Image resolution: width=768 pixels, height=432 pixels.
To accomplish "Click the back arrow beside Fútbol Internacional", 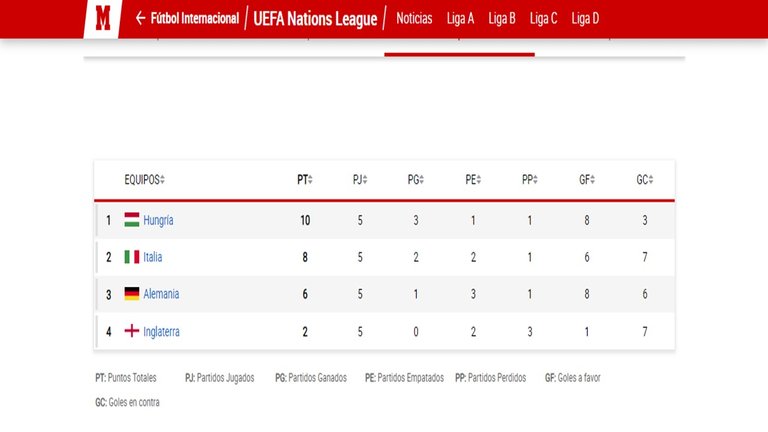I will [140, 19].
